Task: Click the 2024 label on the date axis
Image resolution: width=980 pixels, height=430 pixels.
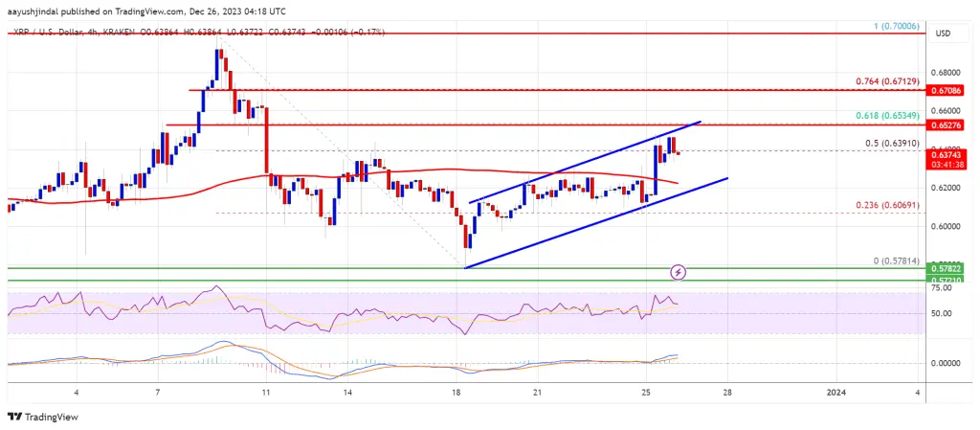Action: point(836,393)
